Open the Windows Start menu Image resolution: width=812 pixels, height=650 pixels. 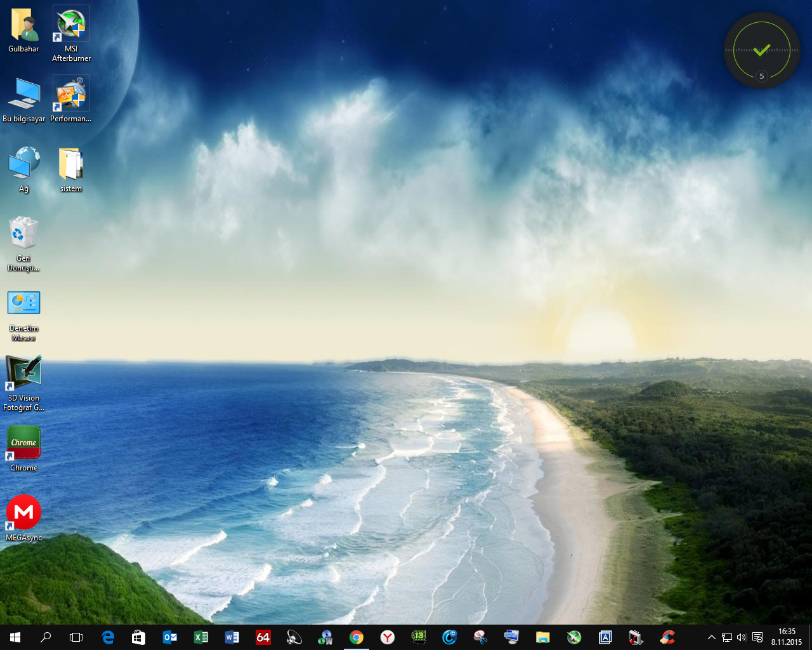[x=15, y=637]
